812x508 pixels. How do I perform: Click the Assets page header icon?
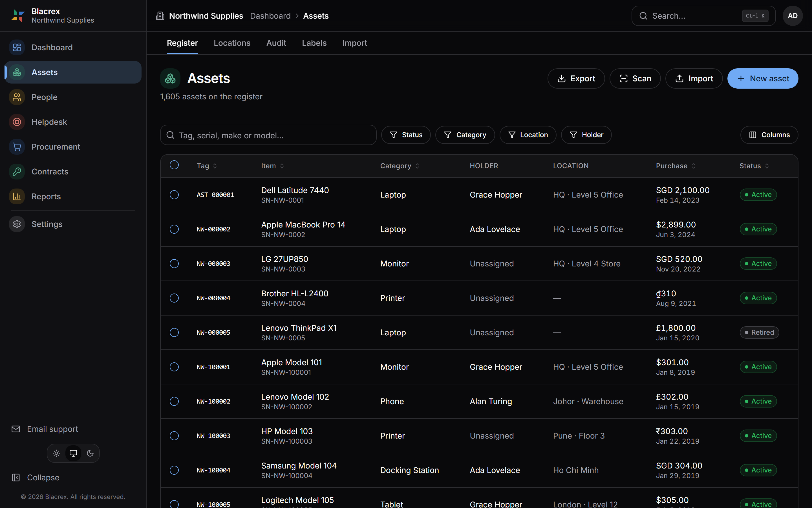(x=170, y=79)
